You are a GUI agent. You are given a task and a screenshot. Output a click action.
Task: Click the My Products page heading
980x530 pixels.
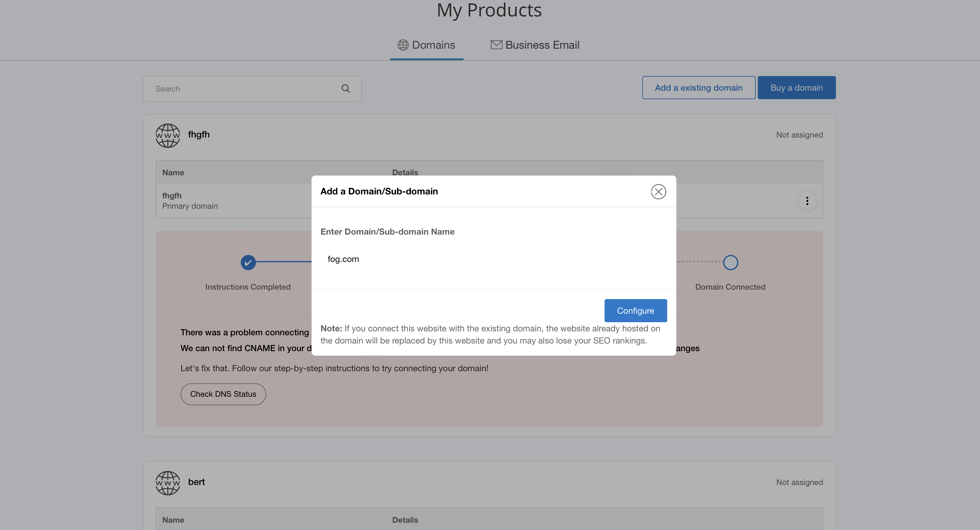coord(489,10)
